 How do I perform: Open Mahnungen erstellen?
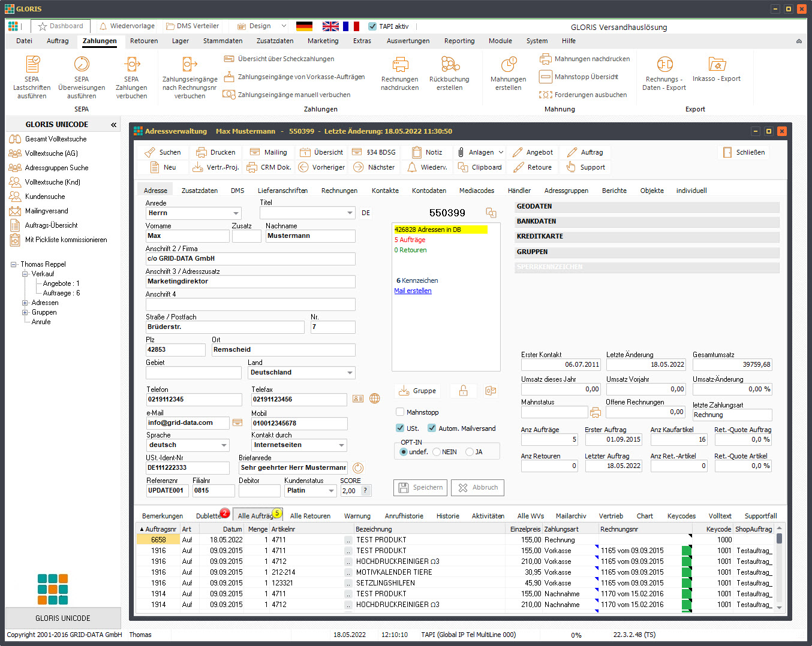tap(508, 74)
